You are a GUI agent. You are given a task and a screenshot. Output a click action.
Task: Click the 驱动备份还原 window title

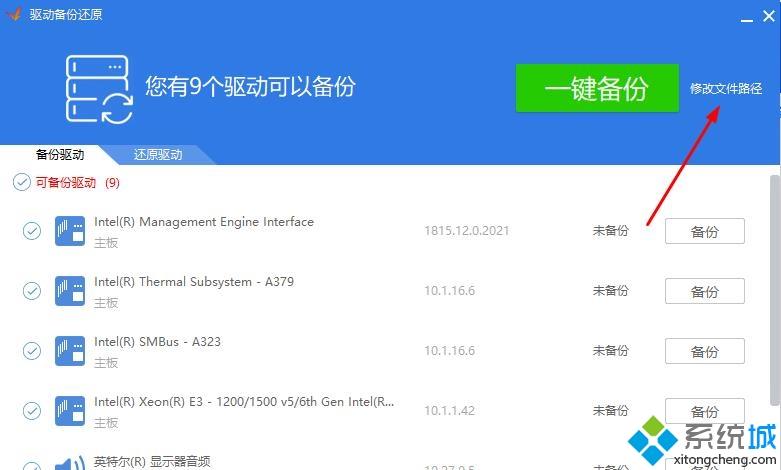tap(66, 14)
